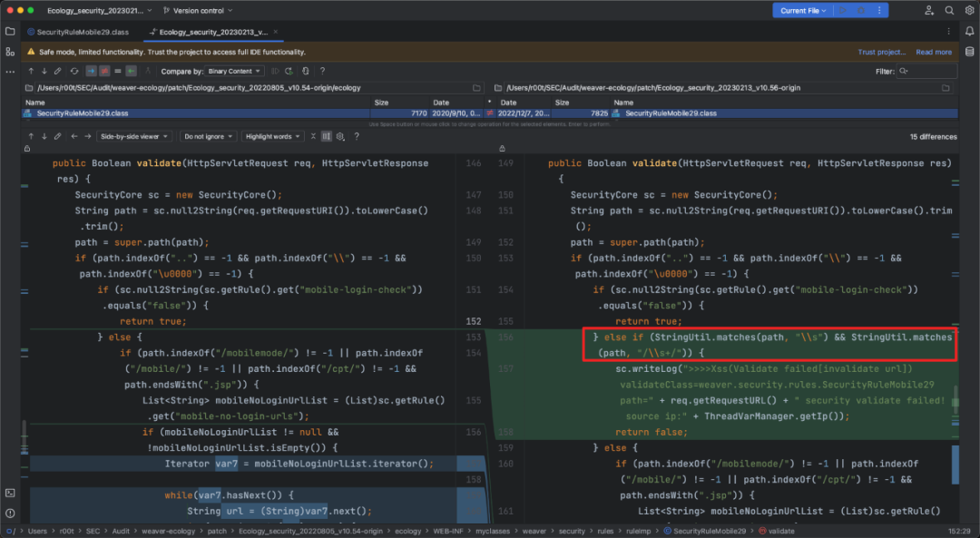Viewport: 980px width, 538px height.
Task: Click into the Filter search field
Action: click(x=926, y=72)
